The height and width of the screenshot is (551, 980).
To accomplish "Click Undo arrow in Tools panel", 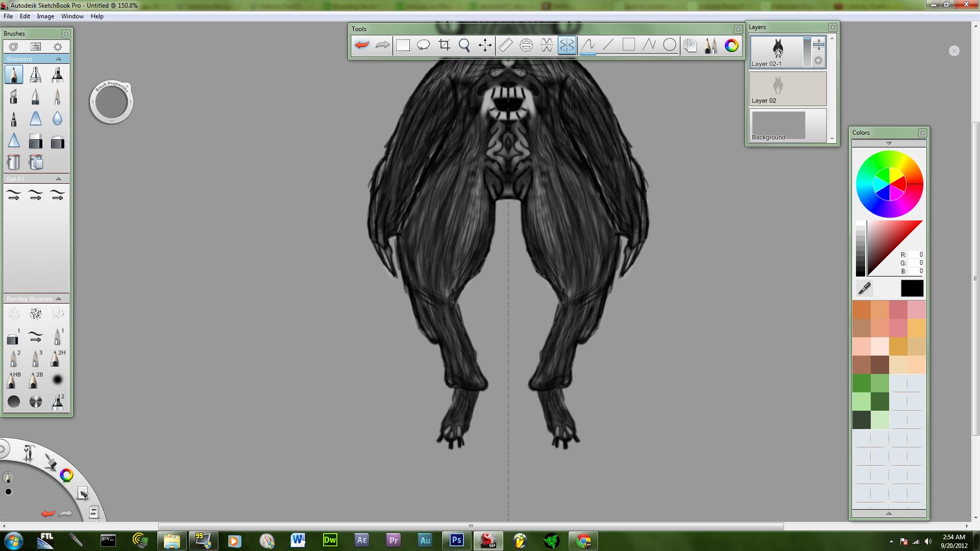I will click(362, 45).
